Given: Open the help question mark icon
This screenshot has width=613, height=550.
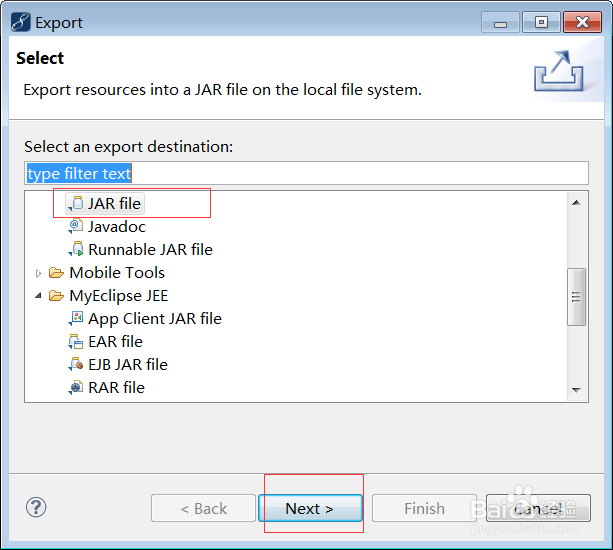Looking at the screenshot, I should click(36, 507).
